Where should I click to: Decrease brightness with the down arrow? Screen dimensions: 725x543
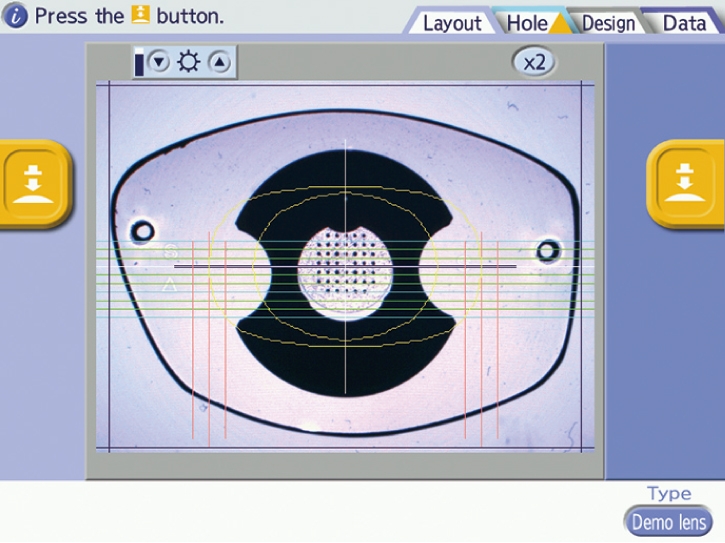pos(159,63)
